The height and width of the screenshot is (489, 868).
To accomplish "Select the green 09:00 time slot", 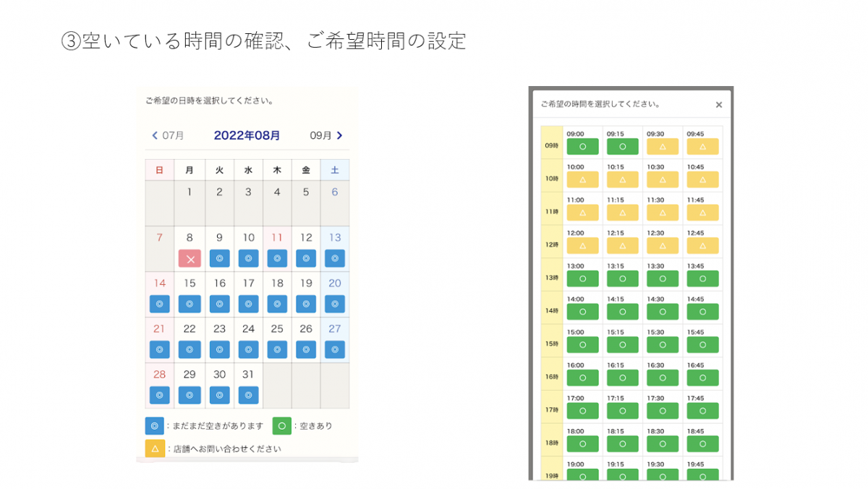I will 582,147.
